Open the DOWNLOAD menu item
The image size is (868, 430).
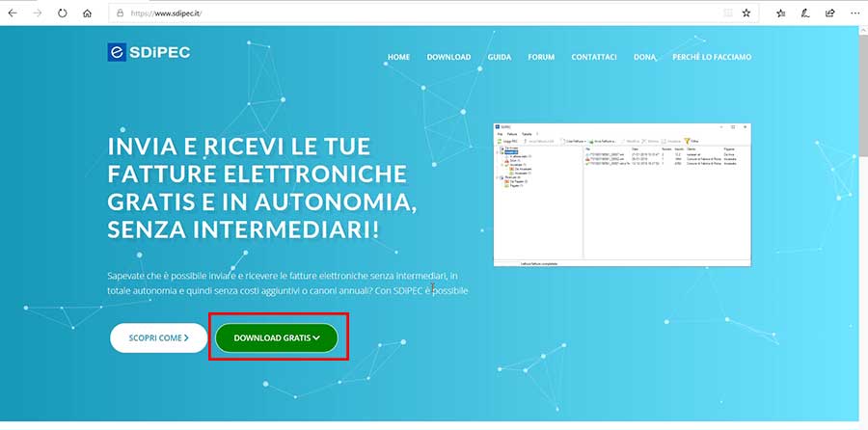[448, 57]
